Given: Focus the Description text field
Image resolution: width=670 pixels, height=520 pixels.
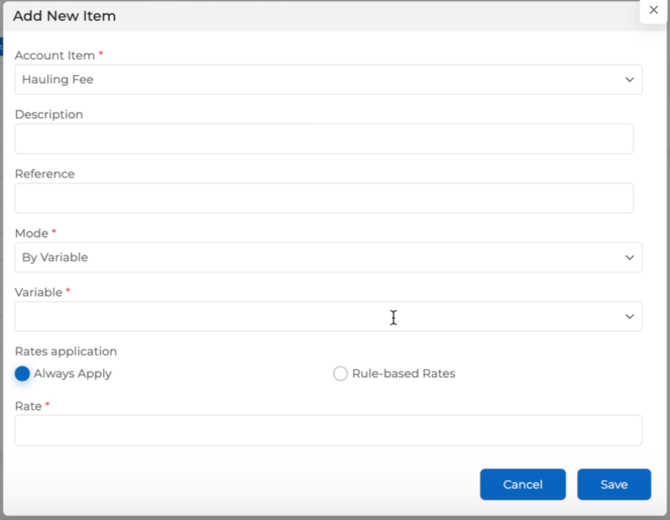Looking at the screenshot, I should tap(323, 139).
